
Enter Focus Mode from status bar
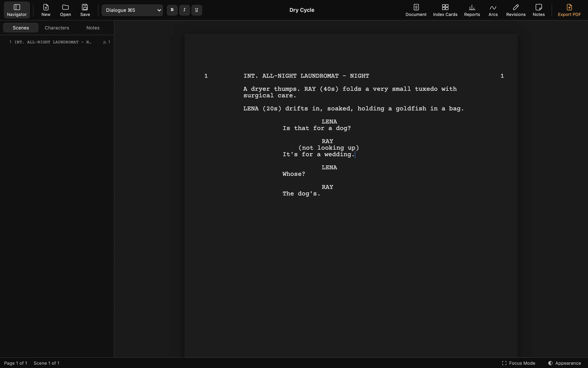(519, 363)
